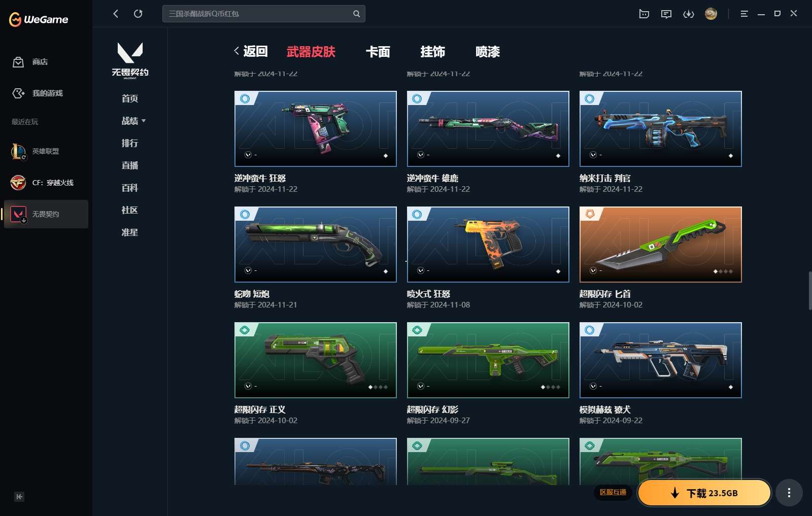Switch to the 卡面 tab
Image resolution: width=812 pixels, height=516 pixels.
tap(378, 52)
